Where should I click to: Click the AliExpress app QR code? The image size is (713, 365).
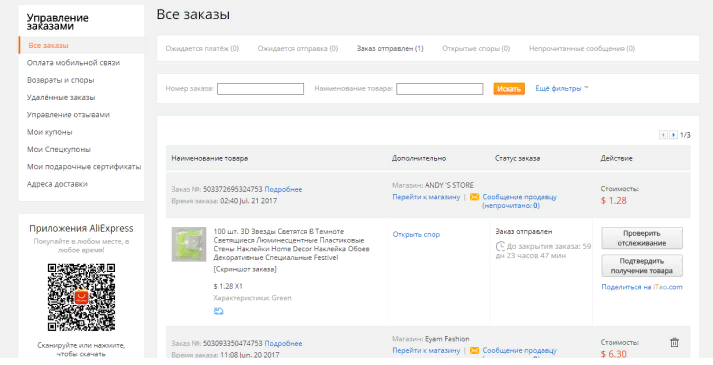[x=81, y=297]
